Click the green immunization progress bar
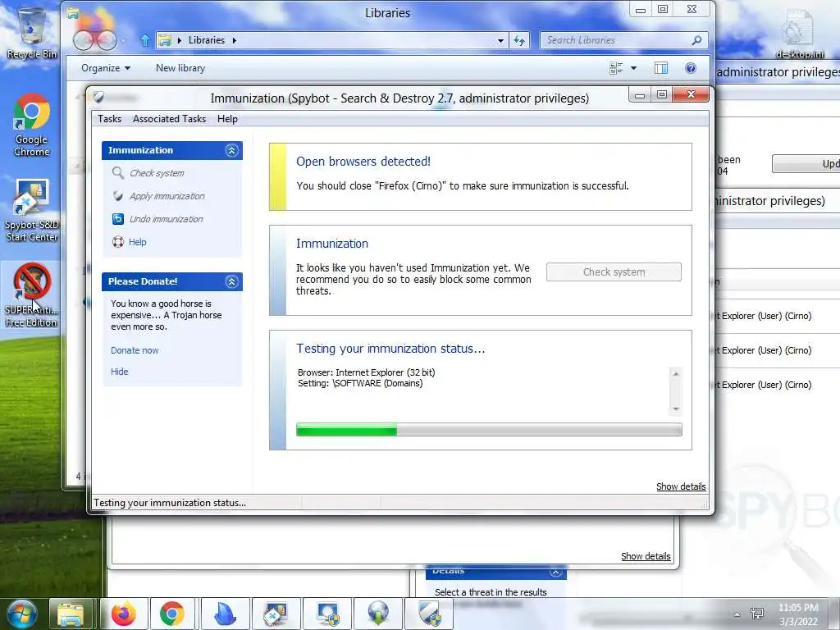Viewport: 840px width, 630px height. pos(489,429)
